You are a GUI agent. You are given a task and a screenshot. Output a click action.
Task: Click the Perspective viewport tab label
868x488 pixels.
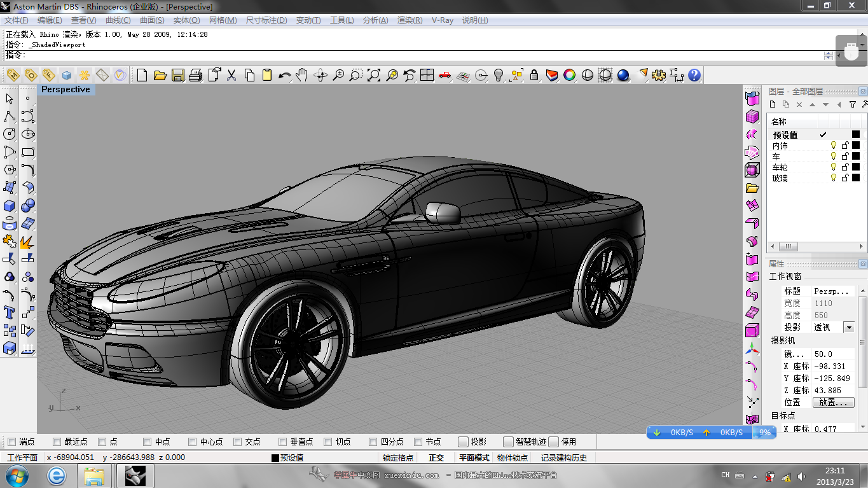(66, 90)
